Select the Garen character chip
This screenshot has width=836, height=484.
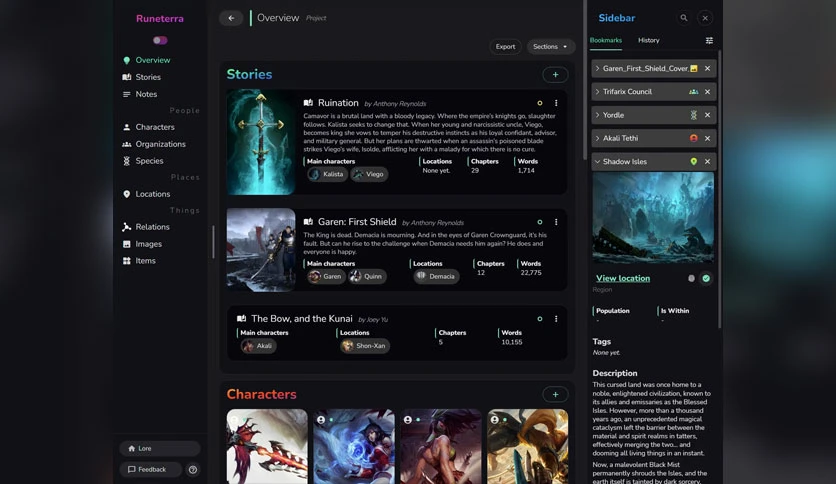click(x=326, y=276)
